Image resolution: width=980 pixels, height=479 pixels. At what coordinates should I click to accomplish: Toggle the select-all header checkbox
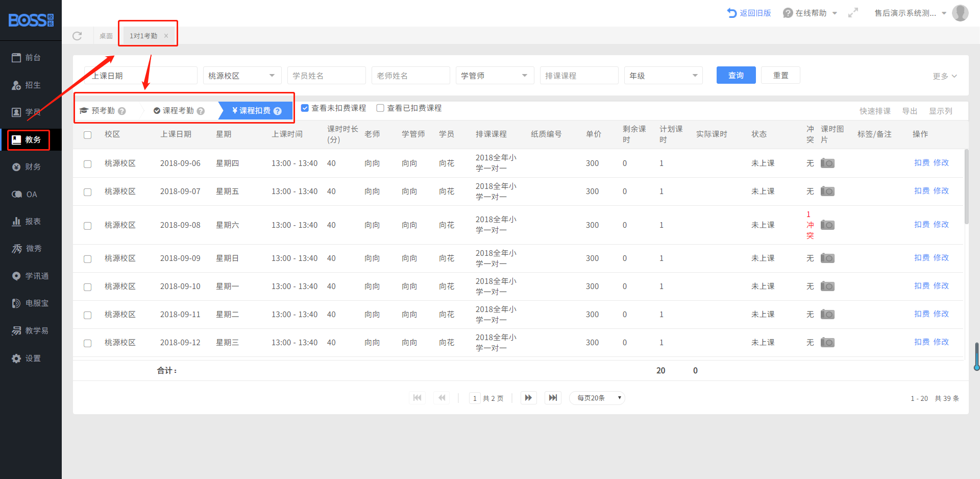pos(88,135)
